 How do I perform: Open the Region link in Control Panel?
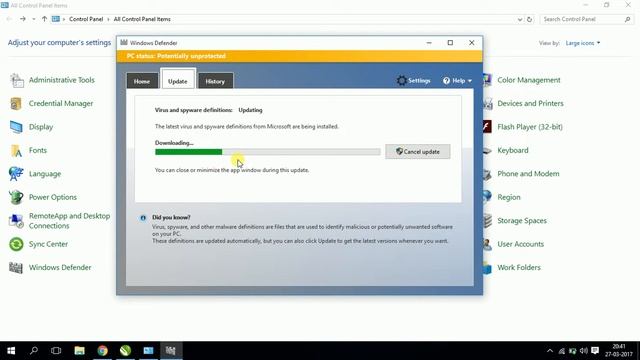(509, 197)
